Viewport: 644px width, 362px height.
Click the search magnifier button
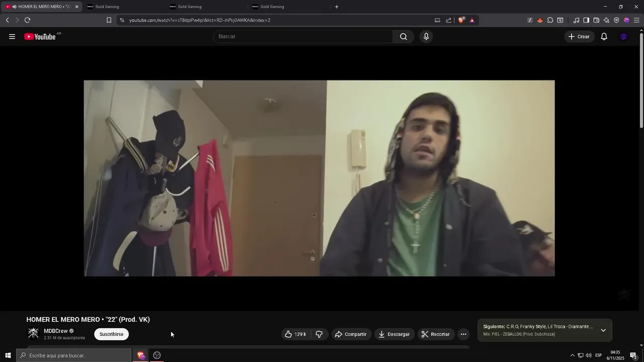point(404,37)
